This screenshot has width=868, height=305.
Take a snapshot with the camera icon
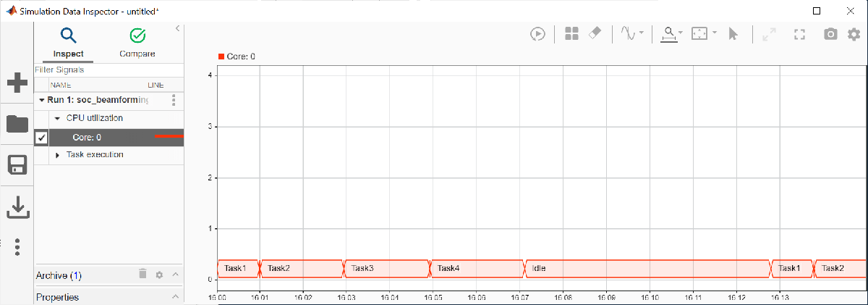pyautogui.click(x=831, y=33)
